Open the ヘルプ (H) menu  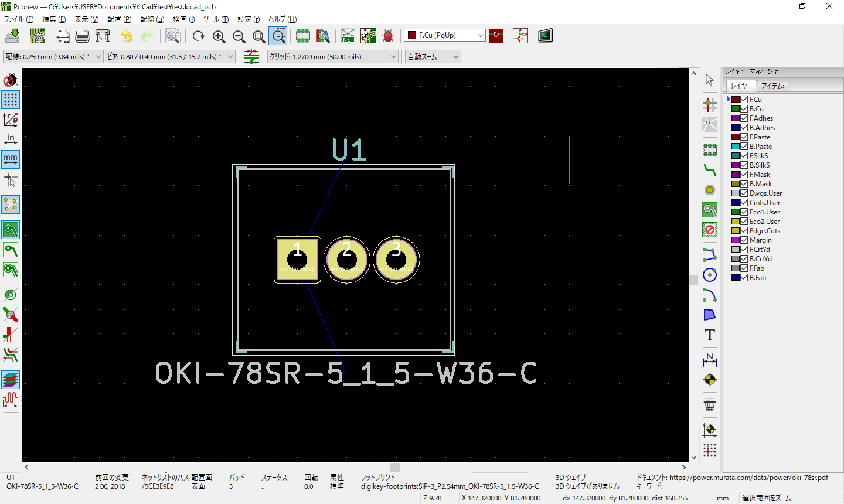[x=283, y=19]
